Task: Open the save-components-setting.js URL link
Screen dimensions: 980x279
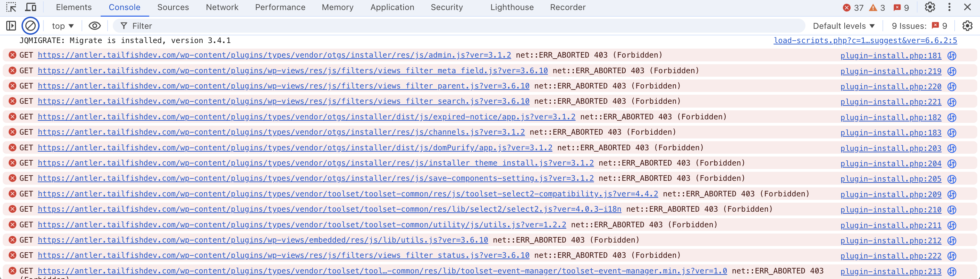Action: (x=316, y=178)
